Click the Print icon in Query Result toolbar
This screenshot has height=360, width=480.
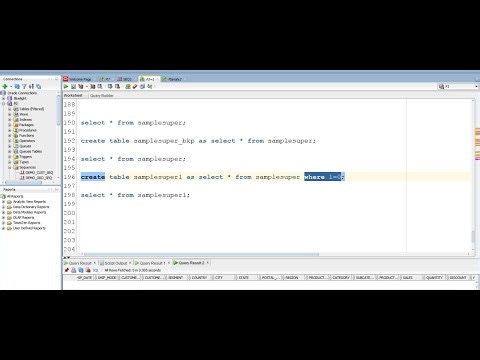click(x=74, y=270)
